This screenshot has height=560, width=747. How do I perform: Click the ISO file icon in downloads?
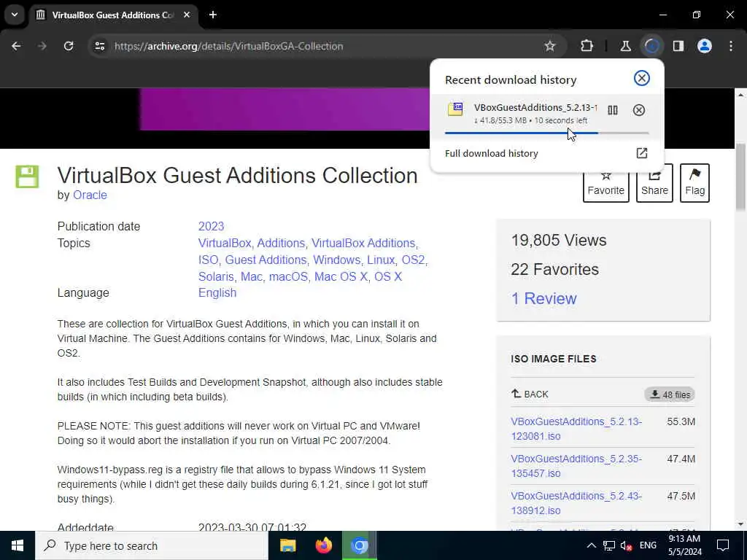455,109
